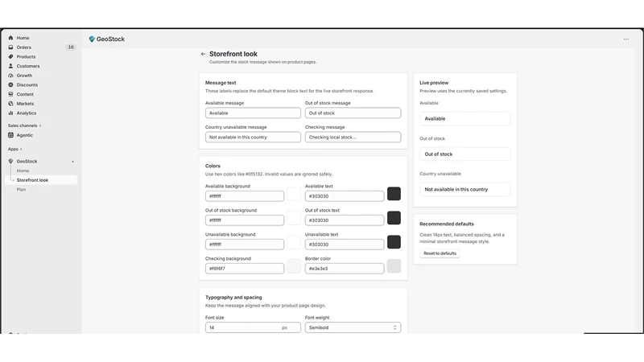Open the Markets page
The width and height of the screenshot is (644, 362).
25,104
